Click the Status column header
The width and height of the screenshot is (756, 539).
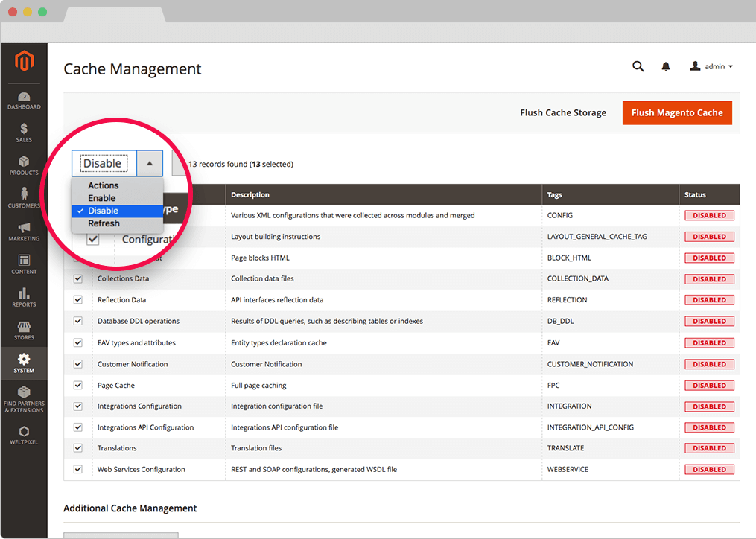[695, 195]
